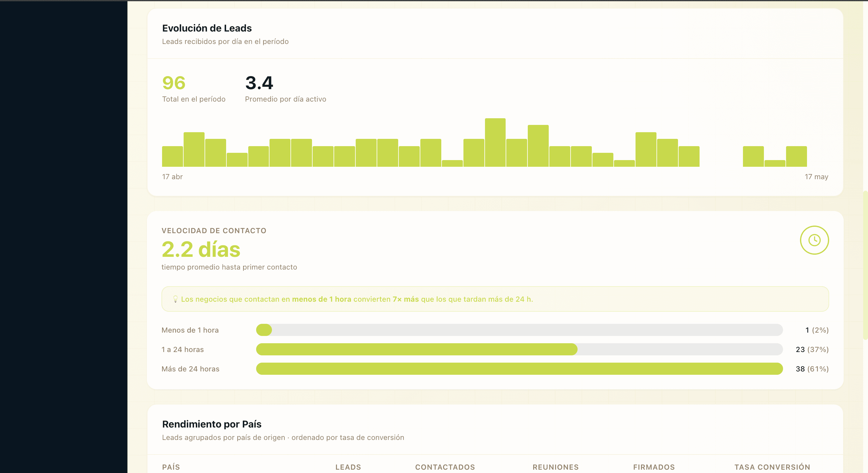
Task: Sort table by REUNIONES column header
Action: (x=555, y=467)
